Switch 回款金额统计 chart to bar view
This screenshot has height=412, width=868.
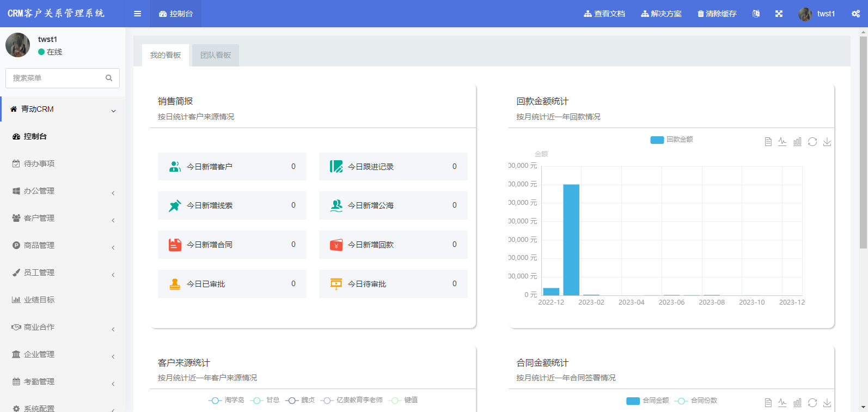click(x=797, y=142)
